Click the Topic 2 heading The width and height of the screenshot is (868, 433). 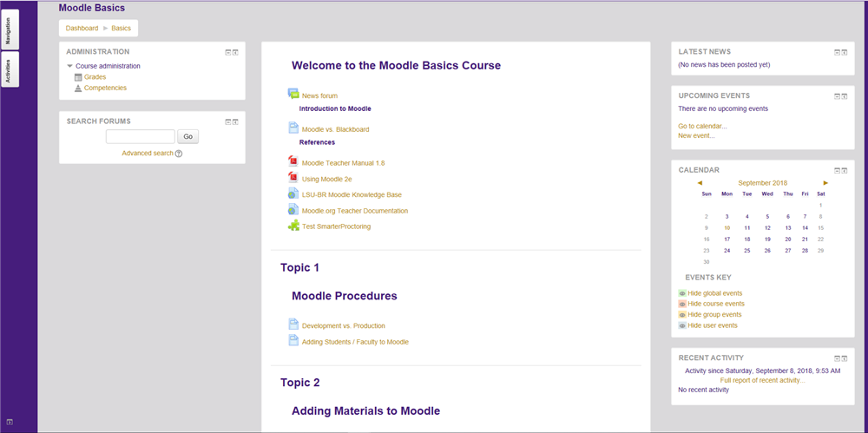300,382
